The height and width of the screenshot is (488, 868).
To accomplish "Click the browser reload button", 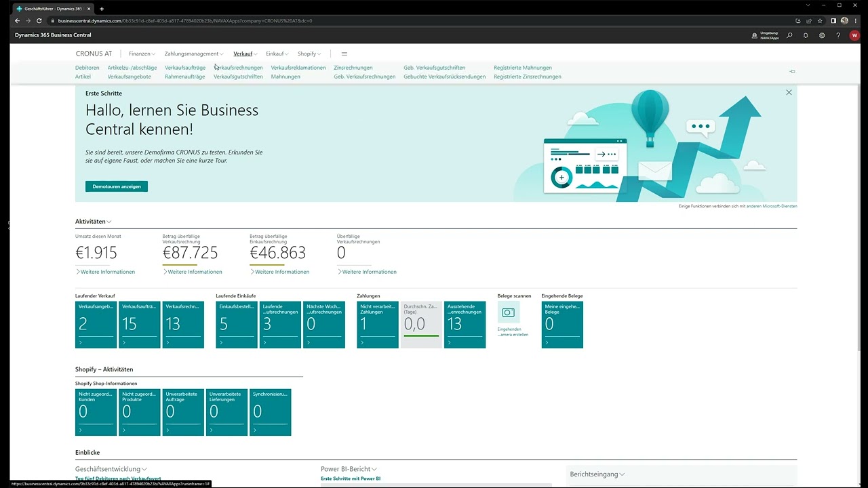I will point(39,21).
